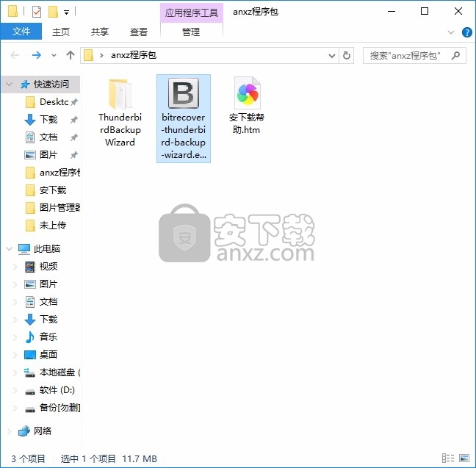Open 桌面 under 此电脑

(x=48, y=354)
